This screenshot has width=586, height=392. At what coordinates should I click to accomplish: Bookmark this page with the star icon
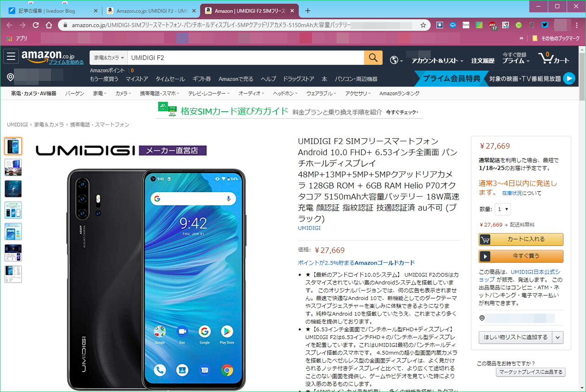(423, 25)
